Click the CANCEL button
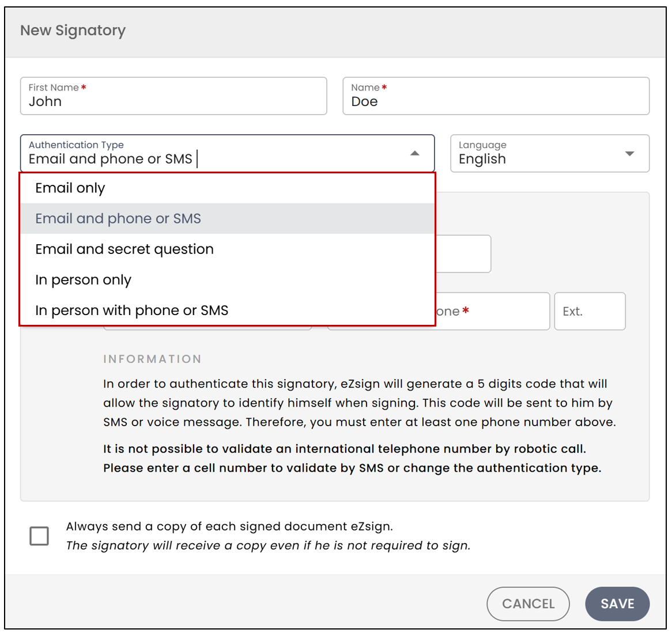 (x=528, y=604)
